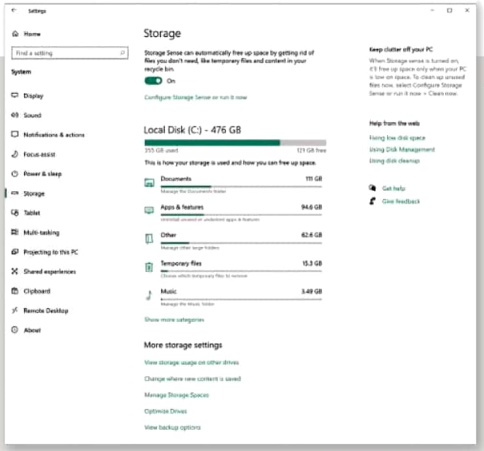Click the Display monitor icon
The image size is (484, 451).
click(15, 95)
